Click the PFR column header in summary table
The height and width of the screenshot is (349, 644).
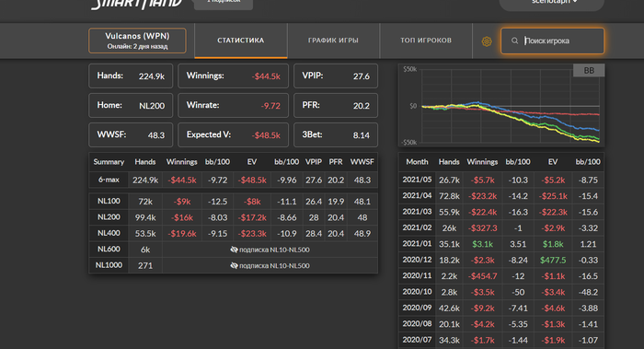pos(336,162)
